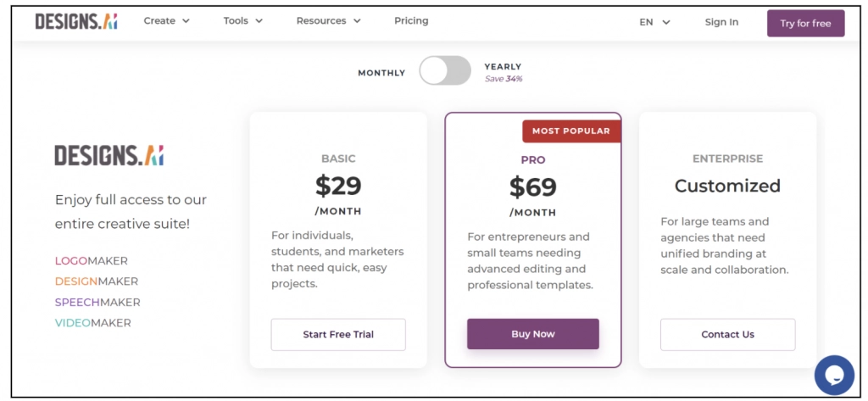Open the DESIGNMAKER link
Viewport: 868px width, 401px height.
click(97, 281)
